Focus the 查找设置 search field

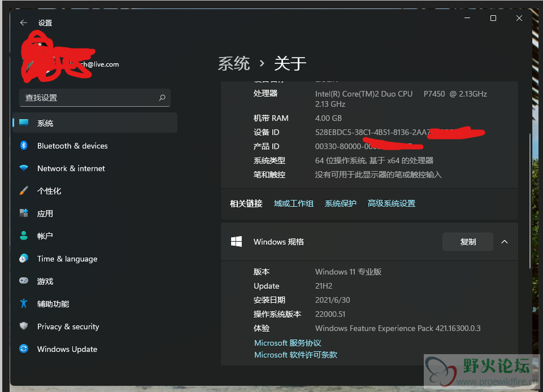95,98
